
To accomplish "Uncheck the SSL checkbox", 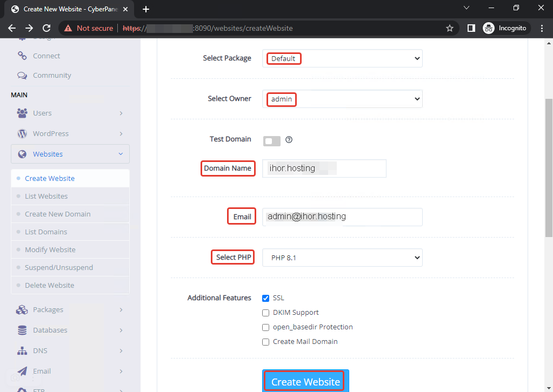I will pos(265,298).
